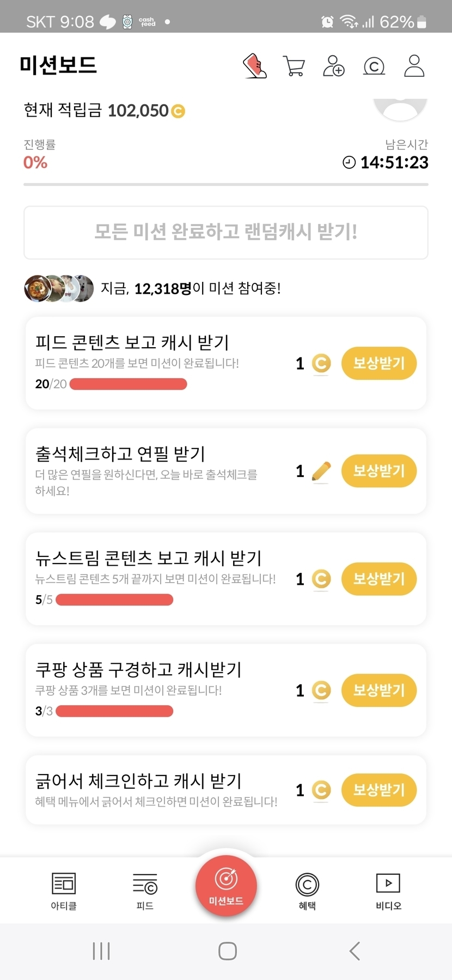Tap the red sneaker step-counter icon
The width and height of the screenshot is (452, 980).
[x=255, y=66]
